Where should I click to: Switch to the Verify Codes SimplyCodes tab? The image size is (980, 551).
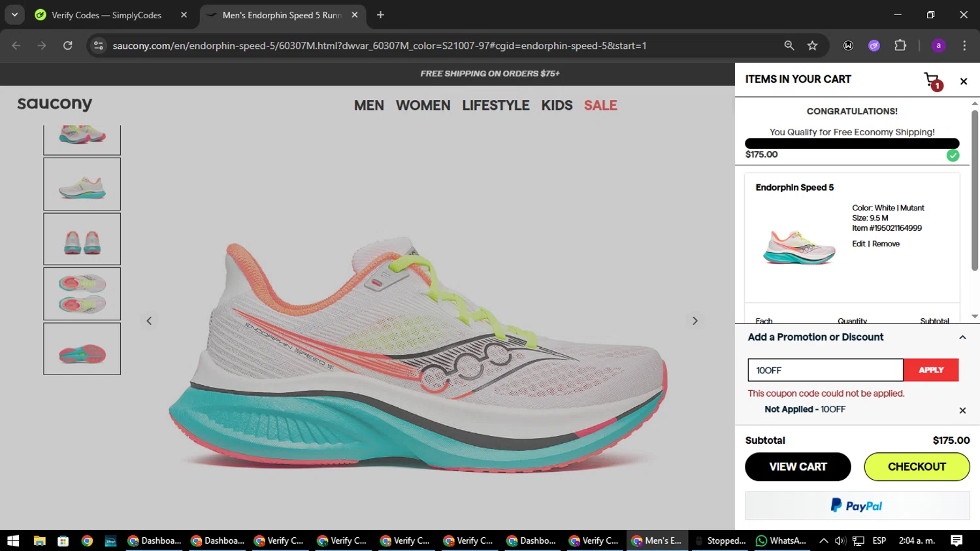pos(106,15)
